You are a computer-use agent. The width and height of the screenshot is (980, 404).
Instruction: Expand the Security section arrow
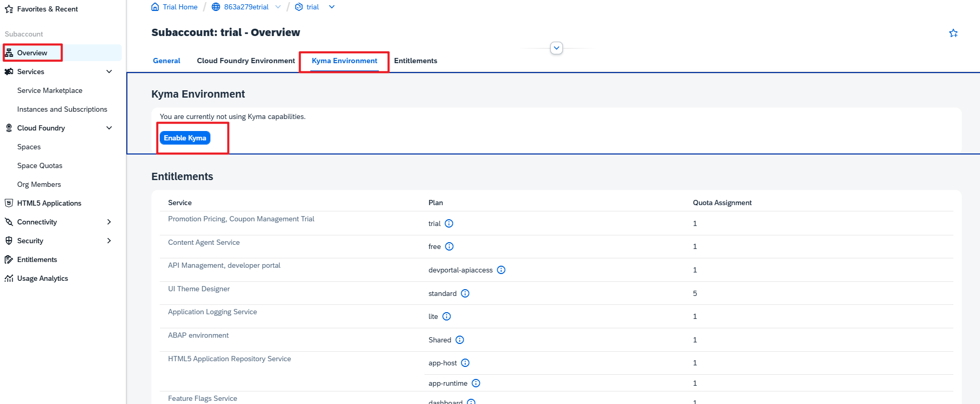[109, 241]
